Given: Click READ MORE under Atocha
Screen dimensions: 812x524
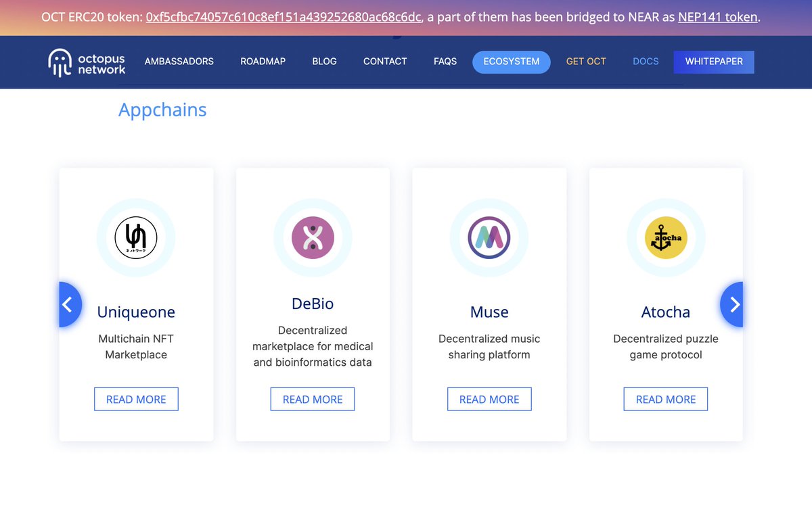Looking at the screenshot, I should [x=666, y=399].
